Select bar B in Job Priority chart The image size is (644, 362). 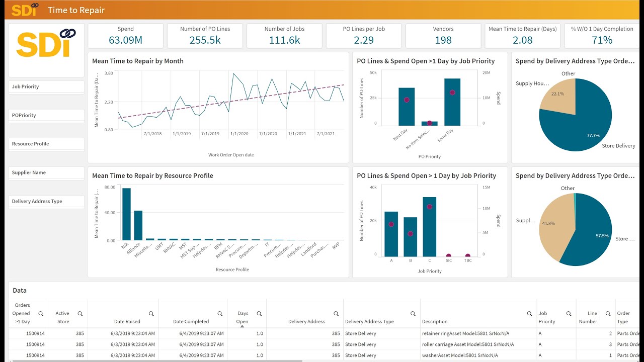411,237
